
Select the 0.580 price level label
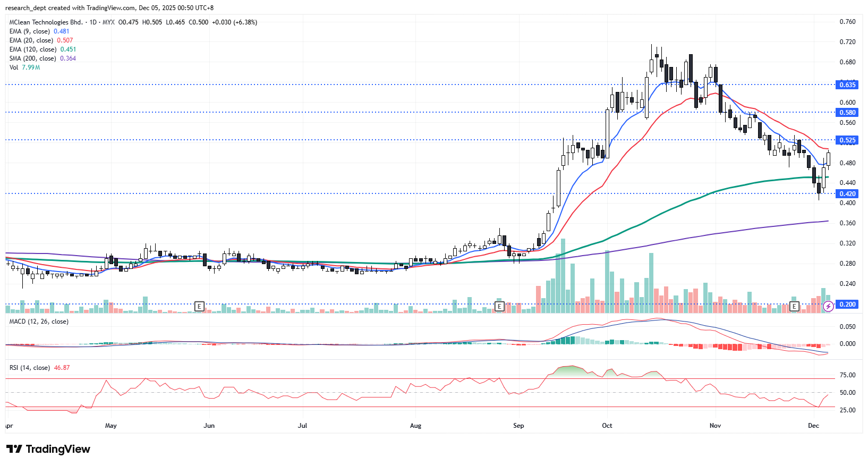tap(847, 112)
